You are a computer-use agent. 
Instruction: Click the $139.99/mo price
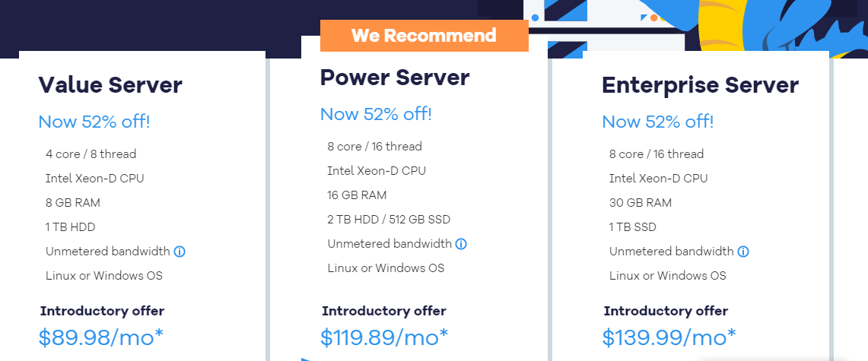pos(669,337)
